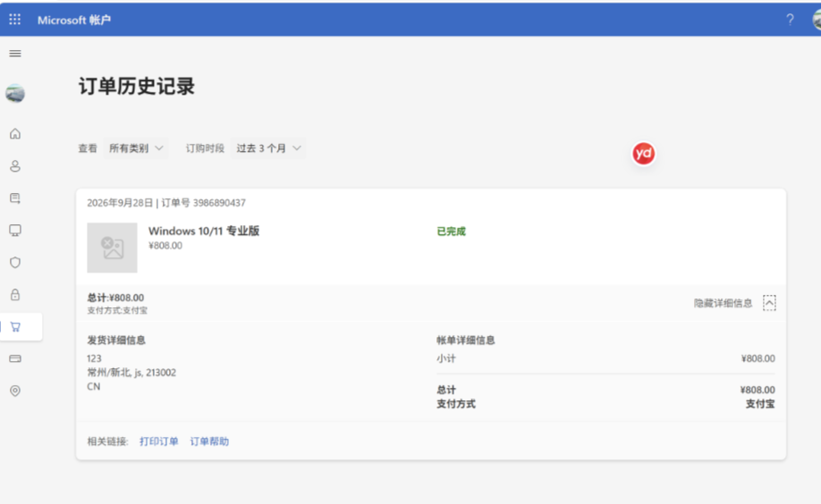Toggle the hamburger navigation menu

coord(15,54)
